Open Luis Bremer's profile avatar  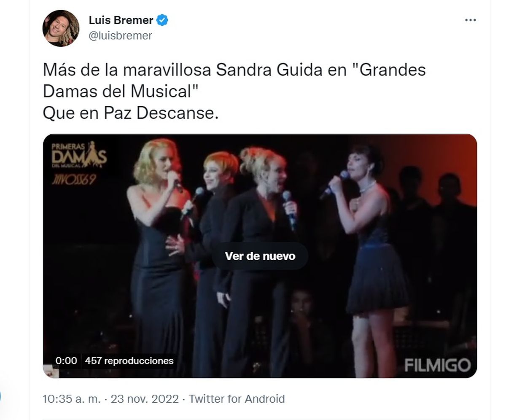pyautogui.click(x=61, y=28)
